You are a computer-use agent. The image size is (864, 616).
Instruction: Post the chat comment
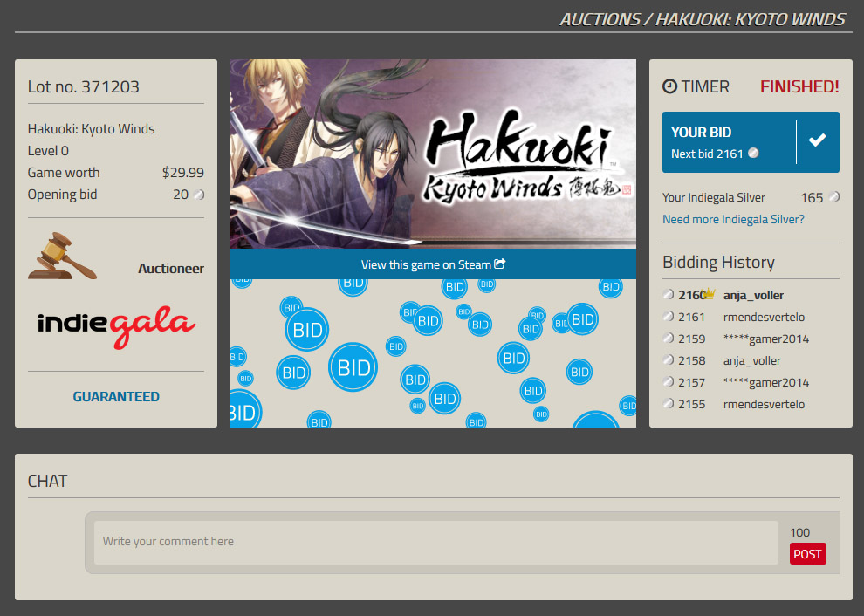(808, 554)
